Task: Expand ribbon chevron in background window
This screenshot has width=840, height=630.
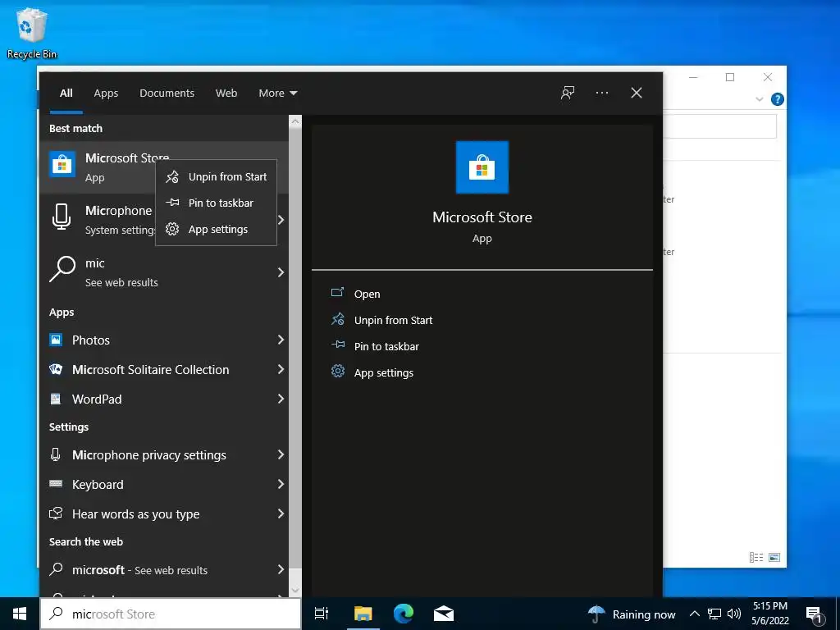Action: point(759,99)
